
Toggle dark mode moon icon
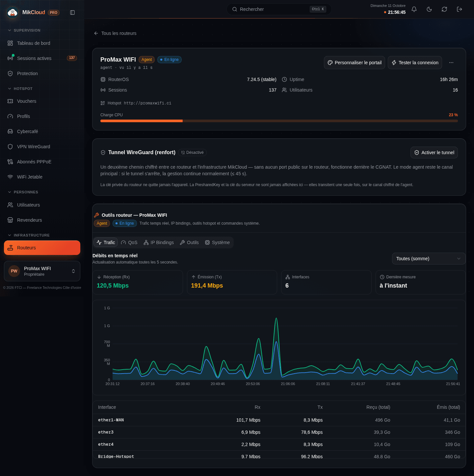point(429,9)
